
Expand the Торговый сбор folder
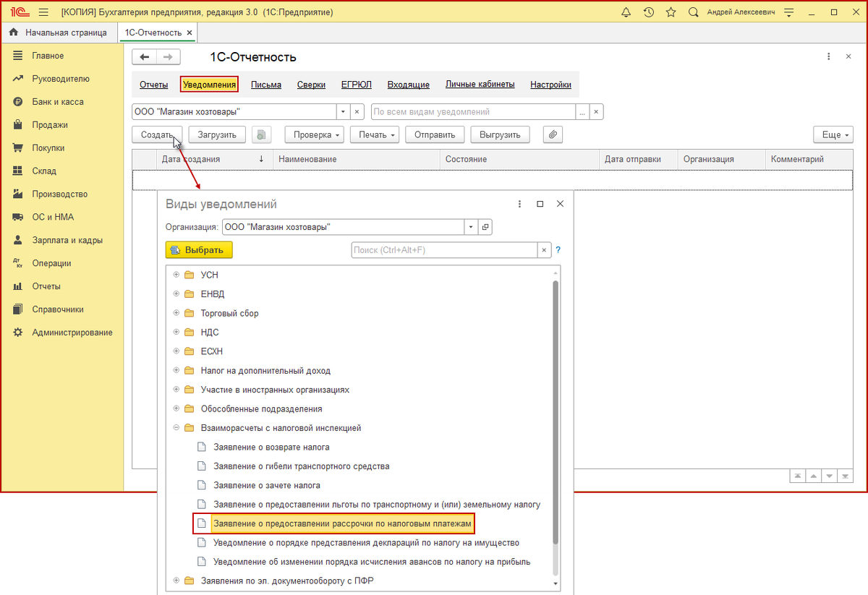point(176,313)
